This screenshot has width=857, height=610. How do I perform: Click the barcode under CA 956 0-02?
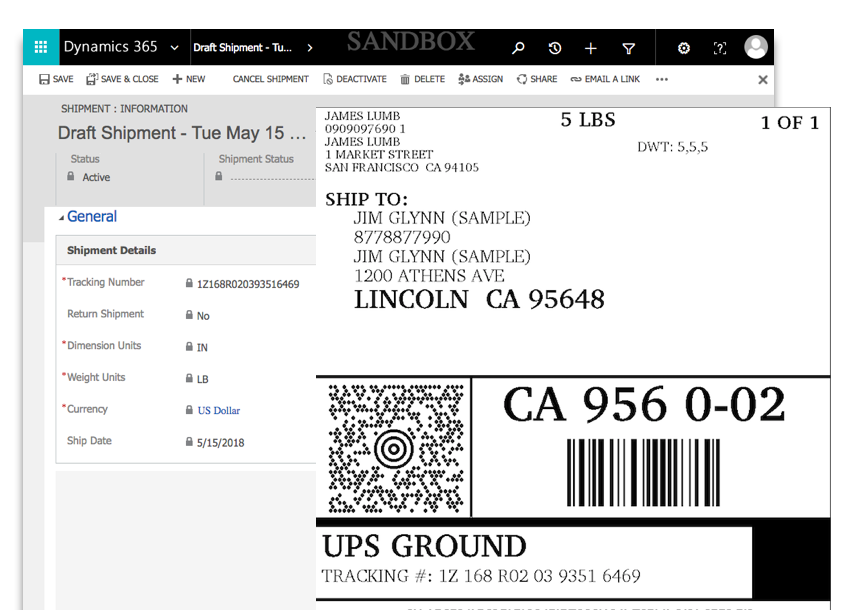(x=643, y=473)
